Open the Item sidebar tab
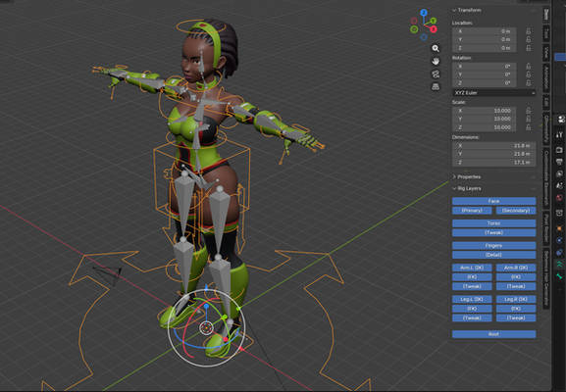 [x=546, y=15]
